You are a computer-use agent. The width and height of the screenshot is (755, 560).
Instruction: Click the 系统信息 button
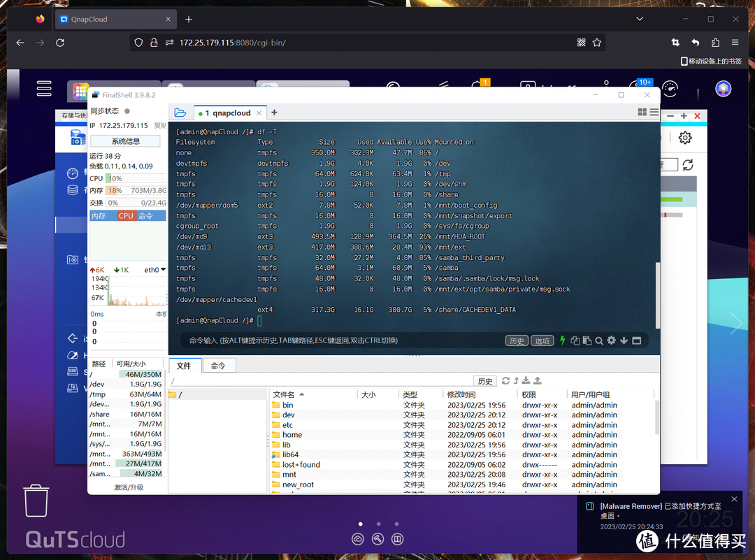(x=125, y=141)
